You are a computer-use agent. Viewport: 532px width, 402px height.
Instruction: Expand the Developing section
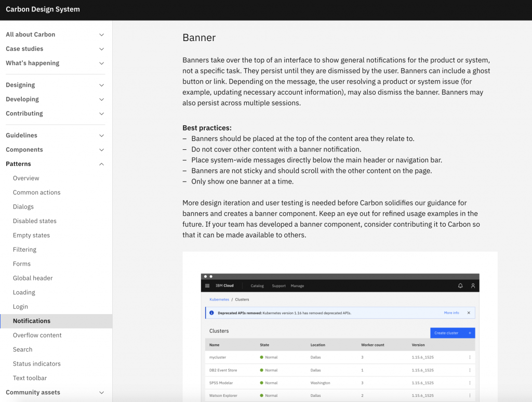click(x=55, y=99)
